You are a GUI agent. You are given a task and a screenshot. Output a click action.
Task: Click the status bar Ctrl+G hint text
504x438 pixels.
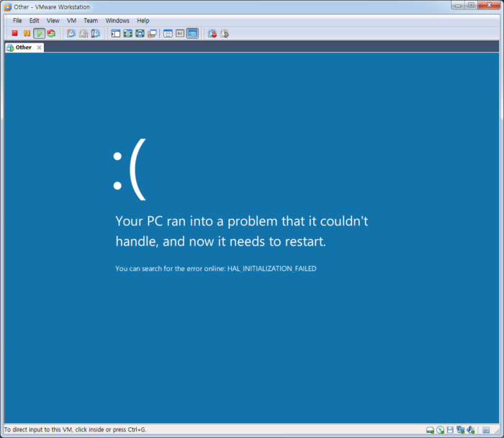pyautogui.click(x=75, y=429)
